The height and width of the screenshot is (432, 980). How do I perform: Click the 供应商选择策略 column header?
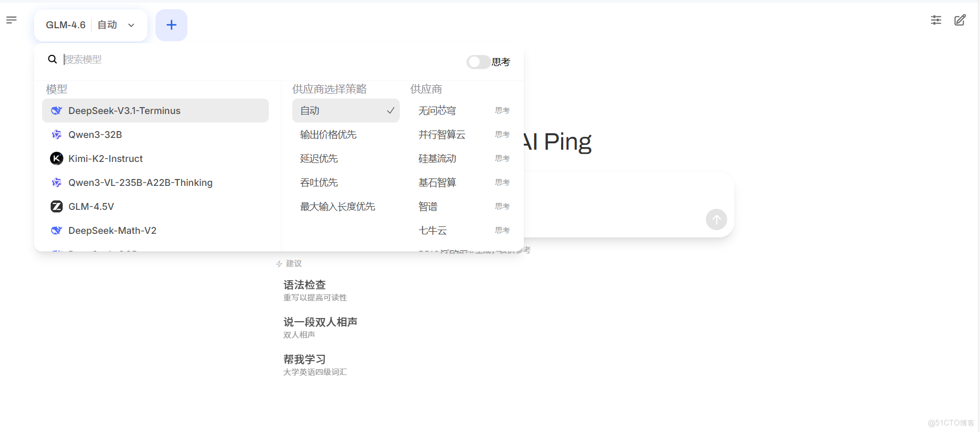[330, 89]
